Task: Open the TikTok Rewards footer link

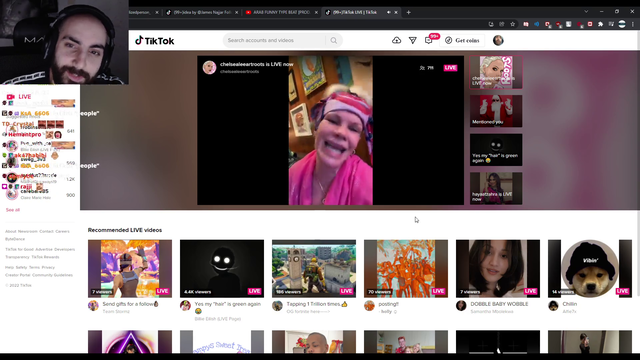Action: (45, 257)
